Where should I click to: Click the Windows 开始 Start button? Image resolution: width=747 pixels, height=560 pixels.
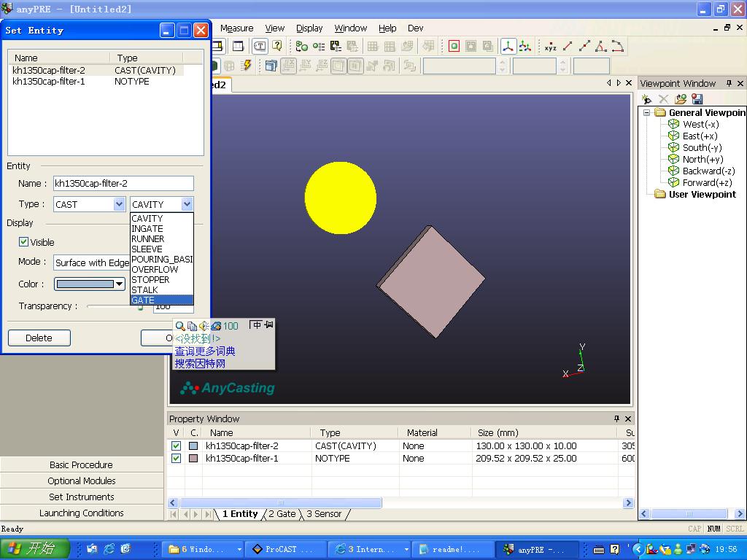tap(34, 548)
